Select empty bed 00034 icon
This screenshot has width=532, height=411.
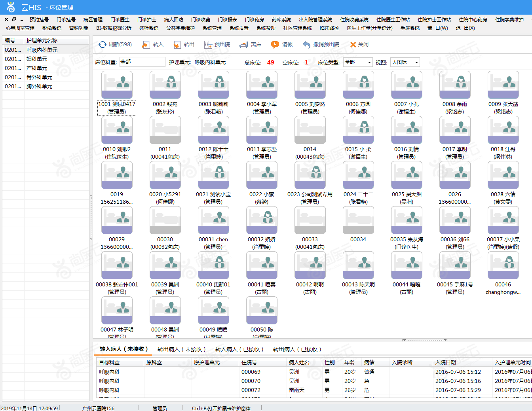pyautogui.click(x=358, y=220)
